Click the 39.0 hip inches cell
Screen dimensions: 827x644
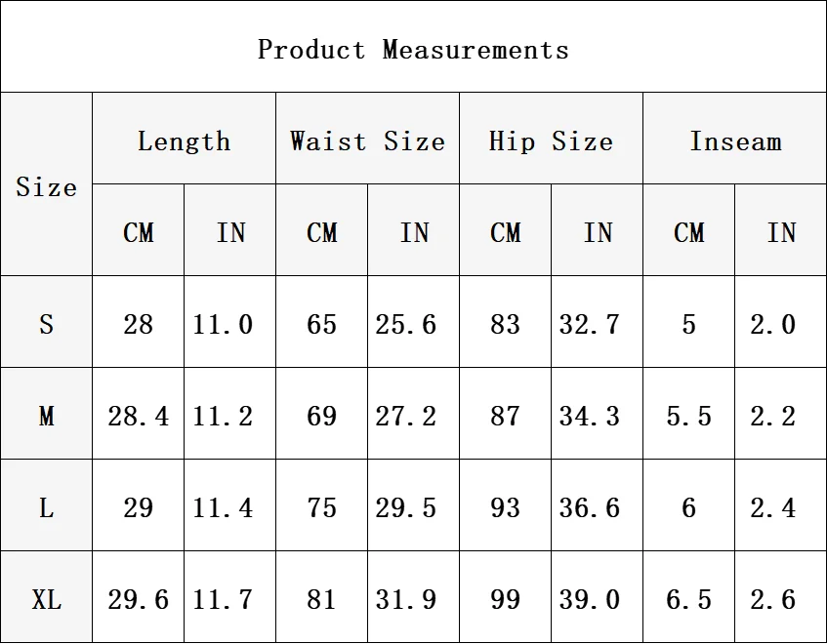pyautogui.click(x=597, y=596)
